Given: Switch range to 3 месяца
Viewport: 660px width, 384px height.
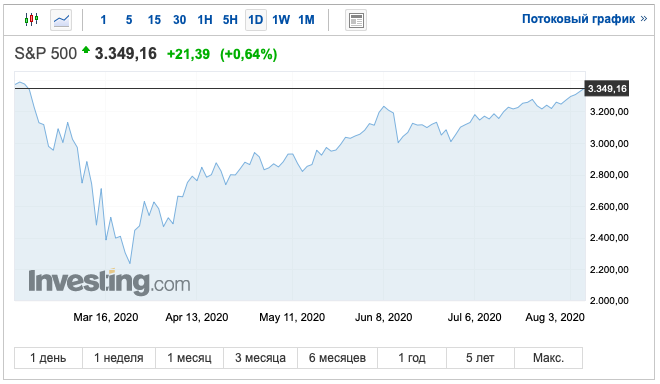Looking at the screenshot, I should (261, 358).
